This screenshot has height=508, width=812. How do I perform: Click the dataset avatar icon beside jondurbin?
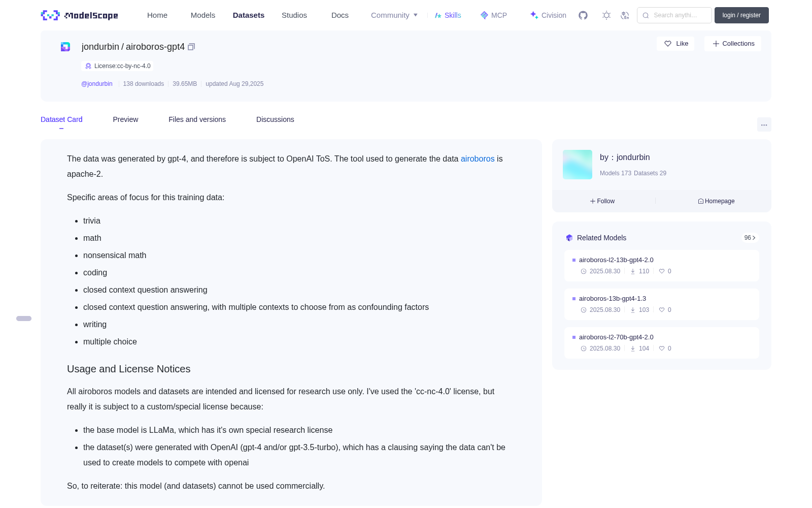click(65, 47)
